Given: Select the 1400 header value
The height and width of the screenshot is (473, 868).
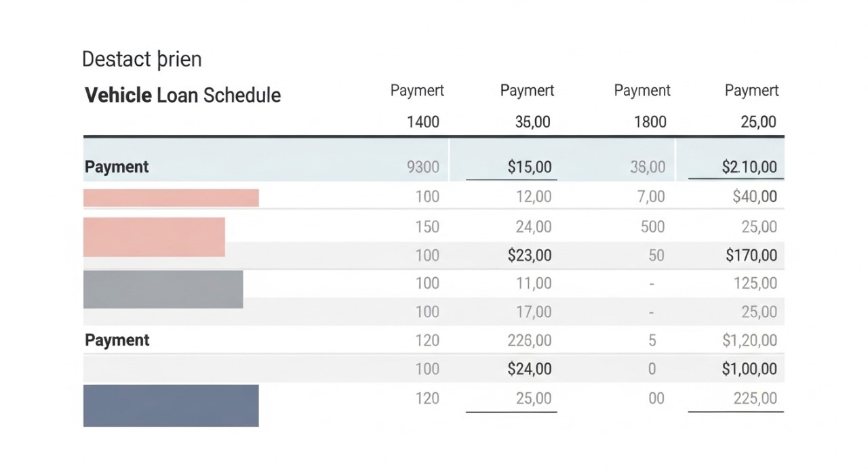Looking at the screenshot, I should [x=423, y=122].
